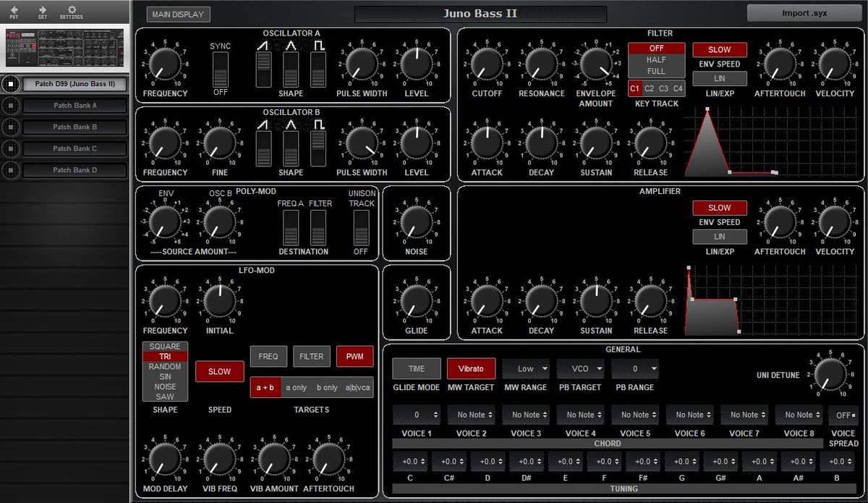Select LFO target 'b only'
Viewport: 868px width, 503px height.
tap(328, 387)
